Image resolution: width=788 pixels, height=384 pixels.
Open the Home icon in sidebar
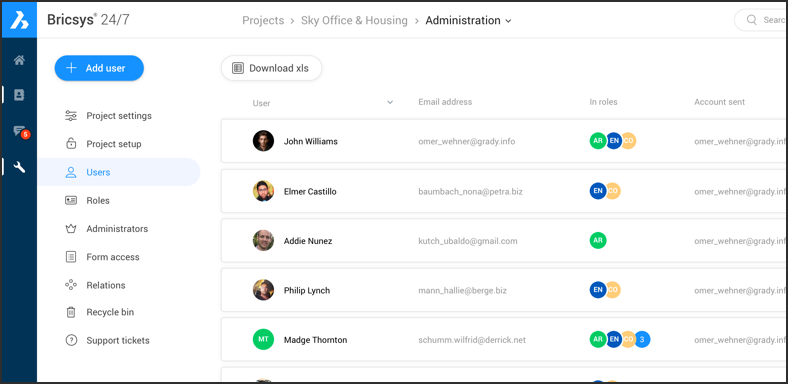tap(19, 60)
